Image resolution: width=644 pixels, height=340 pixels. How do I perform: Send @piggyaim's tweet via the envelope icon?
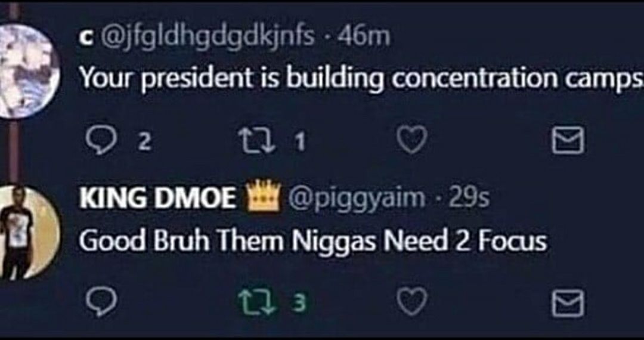coord(567,302)
